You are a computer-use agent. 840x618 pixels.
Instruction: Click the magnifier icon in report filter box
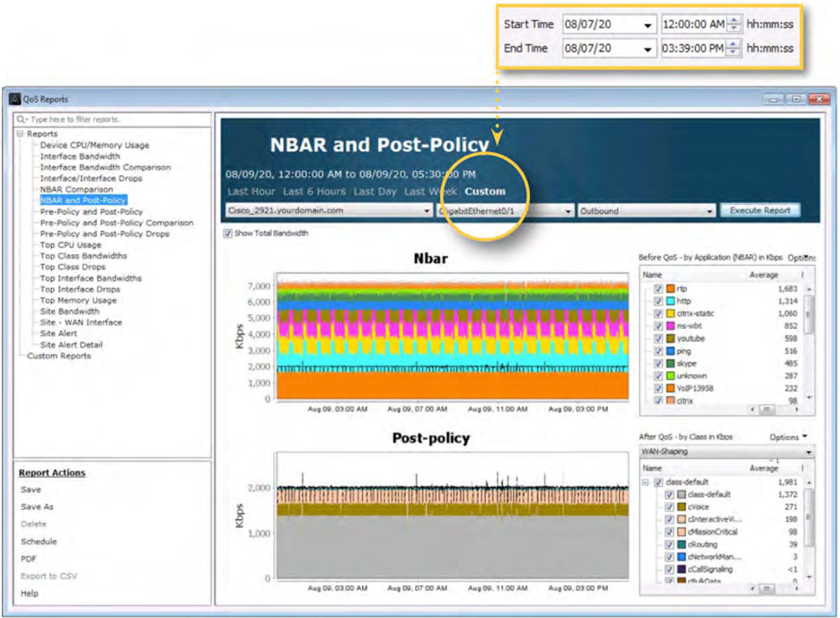tap(22, 120)
